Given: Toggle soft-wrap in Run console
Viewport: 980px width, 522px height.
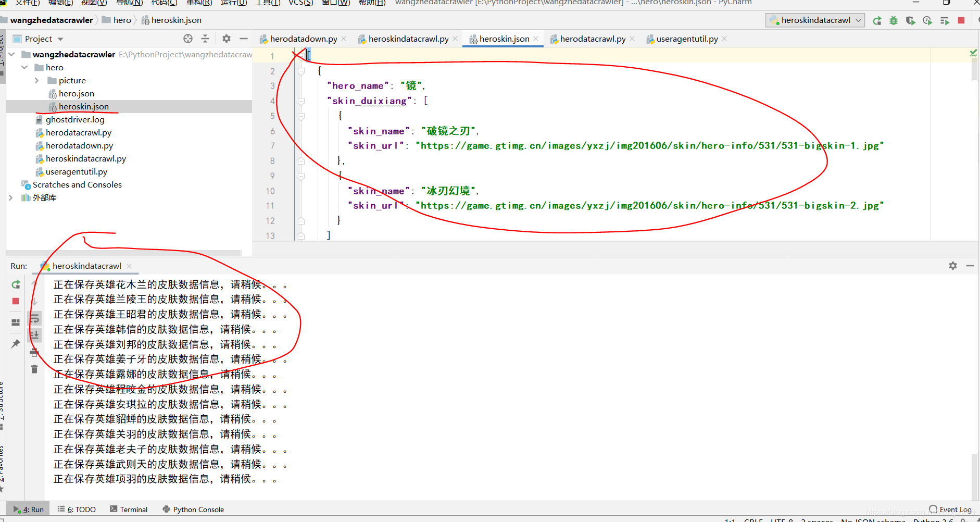Looking at the screenshot, I should point(34,318).
